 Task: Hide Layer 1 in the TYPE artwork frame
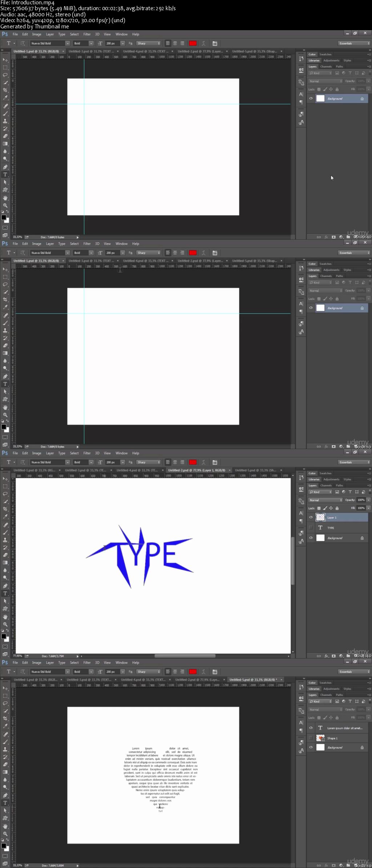click(311, 517)
